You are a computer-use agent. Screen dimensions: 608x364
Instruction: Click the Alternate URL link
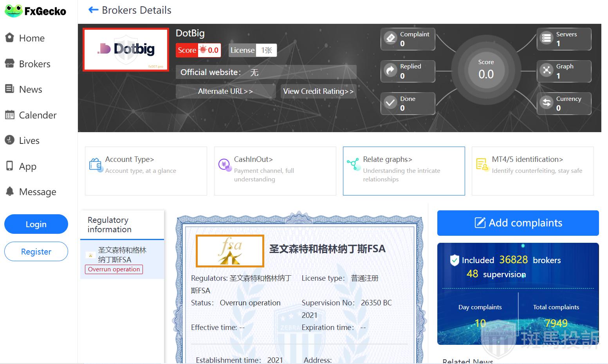(226, 91)
